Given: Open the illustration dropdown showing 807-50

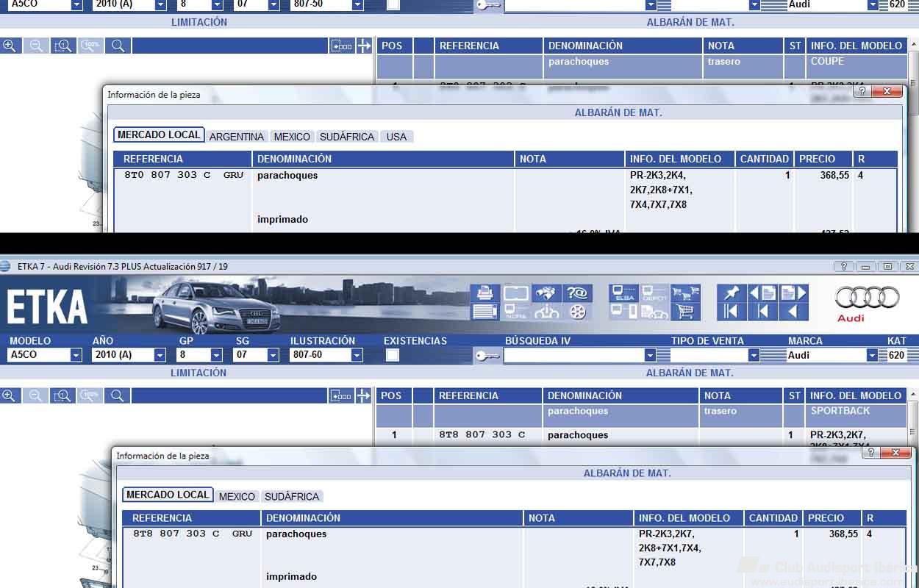Looking at the screenshot, I should click(x=357, y=4).
